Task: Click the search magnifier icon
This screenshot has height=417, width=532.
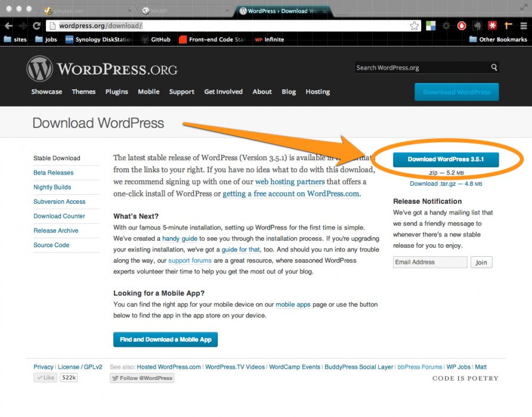Action: (x=494, y=67)
